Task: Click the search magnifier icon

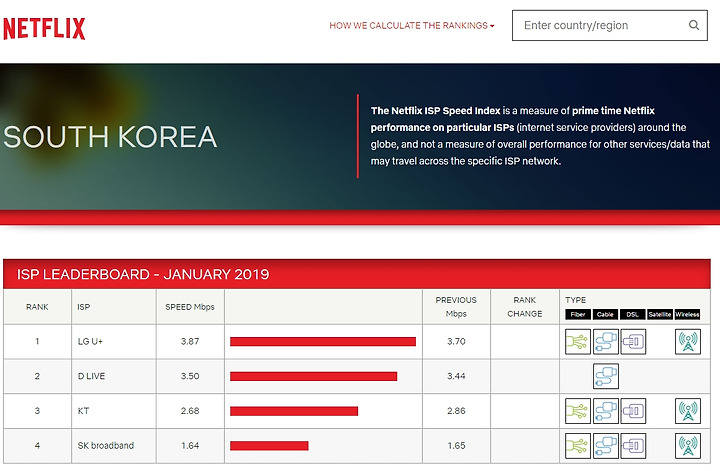Action: [694, 26]
